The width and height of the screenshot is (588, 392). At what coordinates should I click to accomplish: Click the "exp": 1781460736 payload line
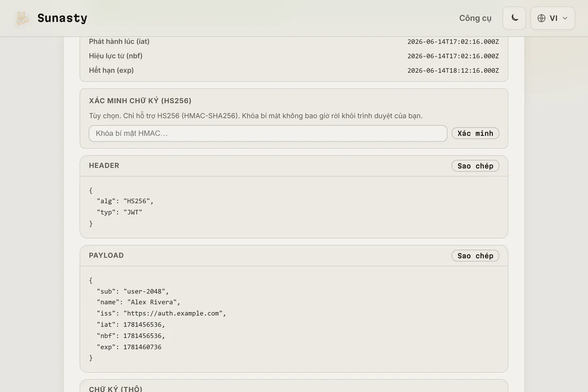(129, 347)
